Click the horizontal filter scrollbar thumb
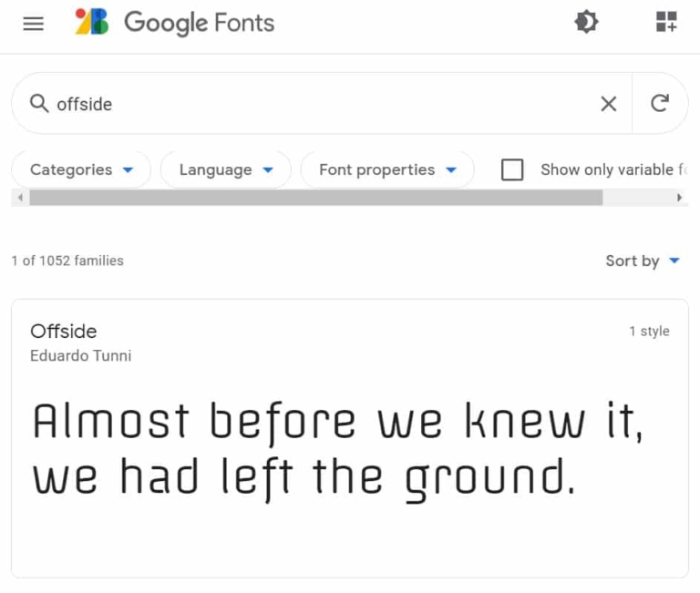Image resolution: width=700 pixels, height=593 pixels. pyautogui.click(x=316, y=198)
